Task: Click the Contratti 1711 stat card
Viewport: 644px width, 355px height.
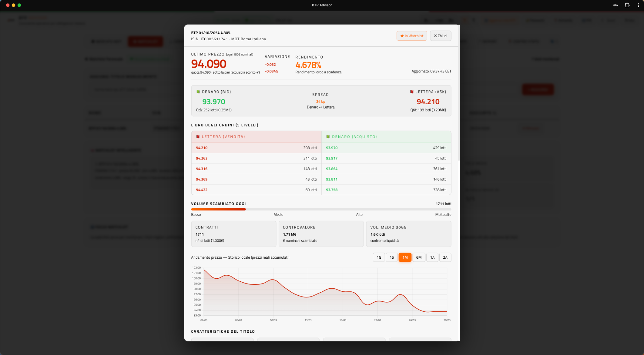Action: pyautogui.click(x=233, y=234)
